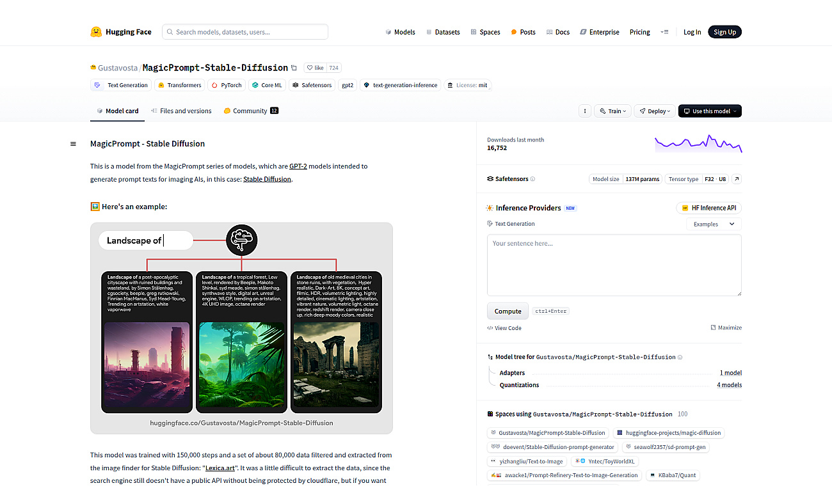This screenshot has height=504, width=832.
Task: Open the 1 model adapters link
Action: (x=731, y=373)
